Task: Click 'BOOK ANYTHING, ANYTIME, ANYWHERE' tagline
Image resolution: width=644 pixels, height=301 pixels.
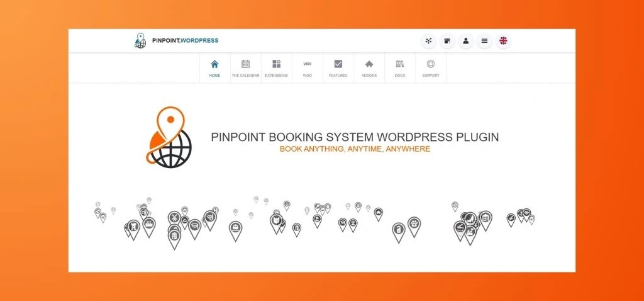Action: point(355,149)
